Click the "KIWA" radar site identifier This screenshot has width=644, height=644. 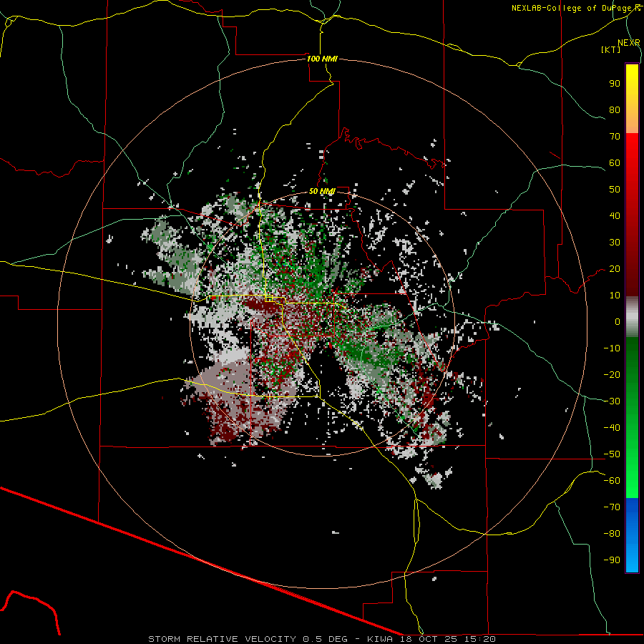tap(380, 639)
